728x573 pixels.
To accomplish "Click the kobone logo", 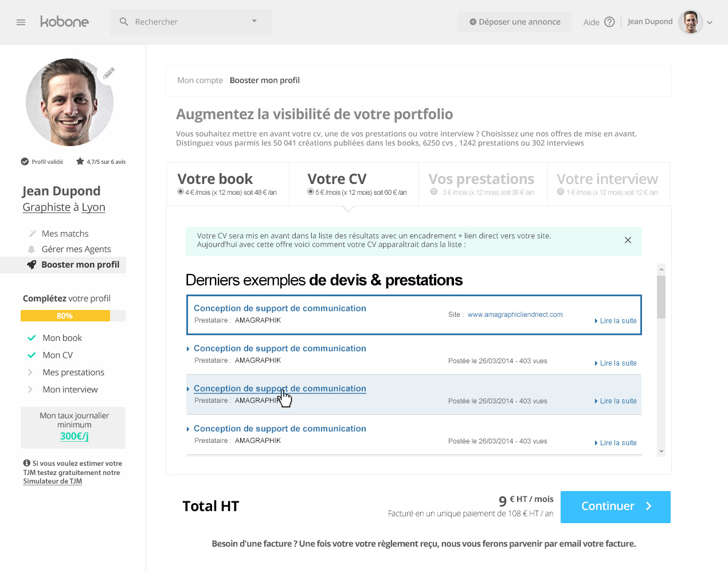I will point(64,22).
